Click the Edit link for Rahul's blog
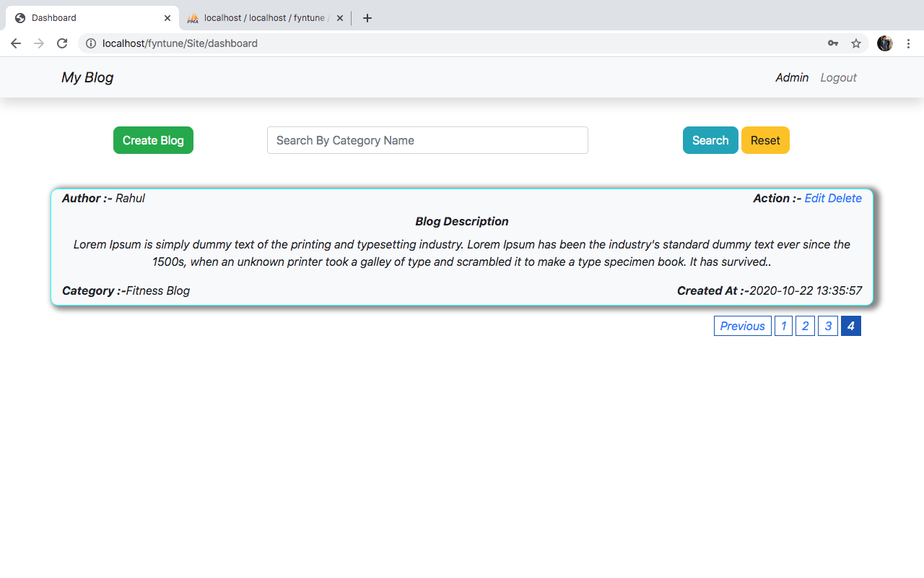The width and height of the screenshot is (924, 578). 814,198
